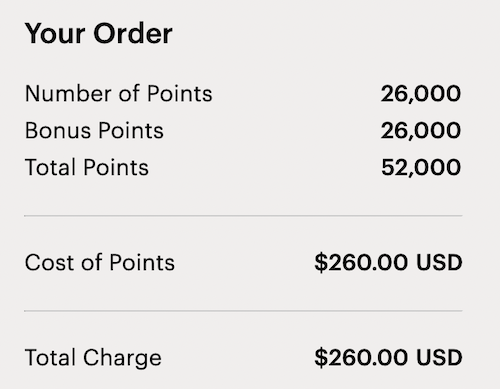Select the Total Points label
500x389 pixels.
(x=87, y=167)
